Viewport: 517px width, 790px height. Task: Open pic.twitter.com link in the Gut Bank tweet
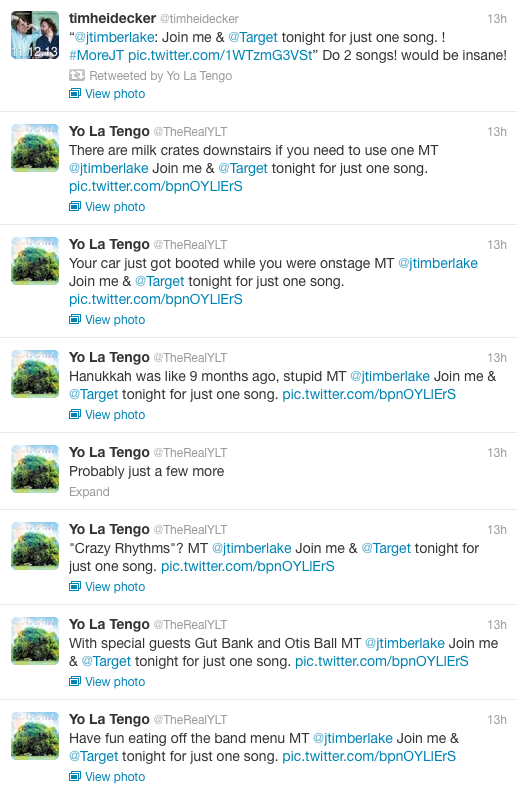(381, 662)
